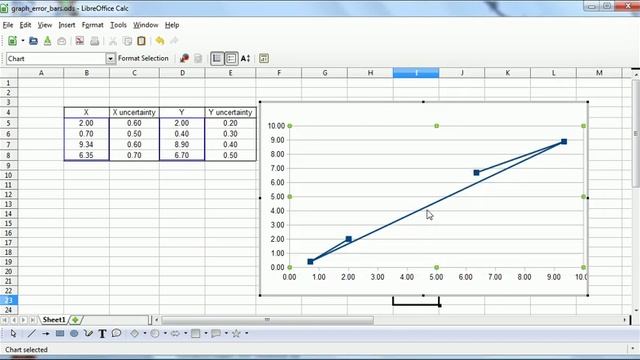
Task: Click the Basic Shapes diamond icon
Action: pyautogui.click(x=135, y=333)
